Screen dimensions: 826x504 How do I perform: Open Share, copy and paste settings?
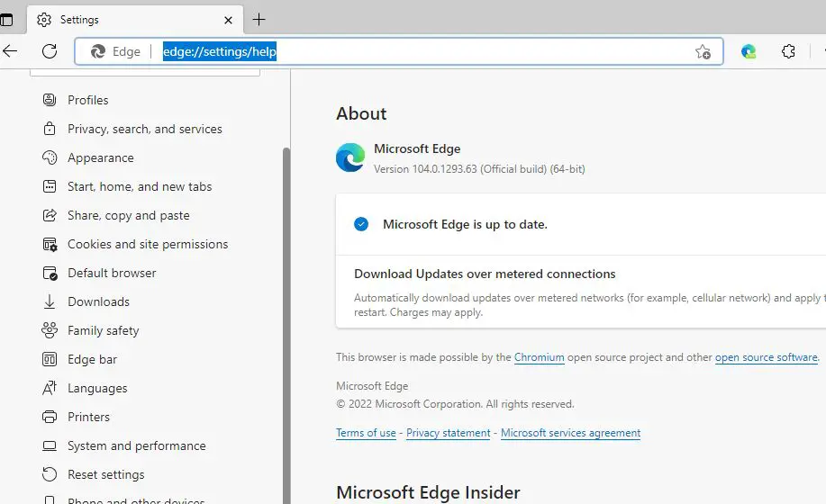tap(129, 215)
